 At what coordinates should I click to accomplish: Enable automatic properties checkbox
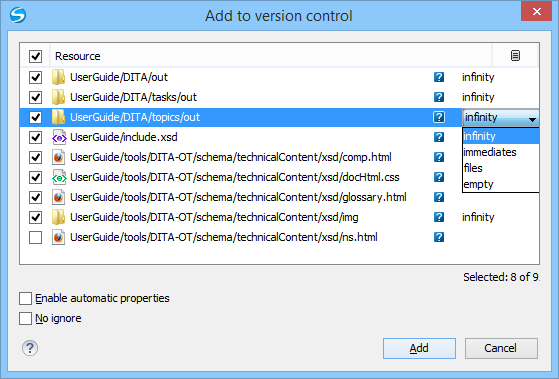25,298
